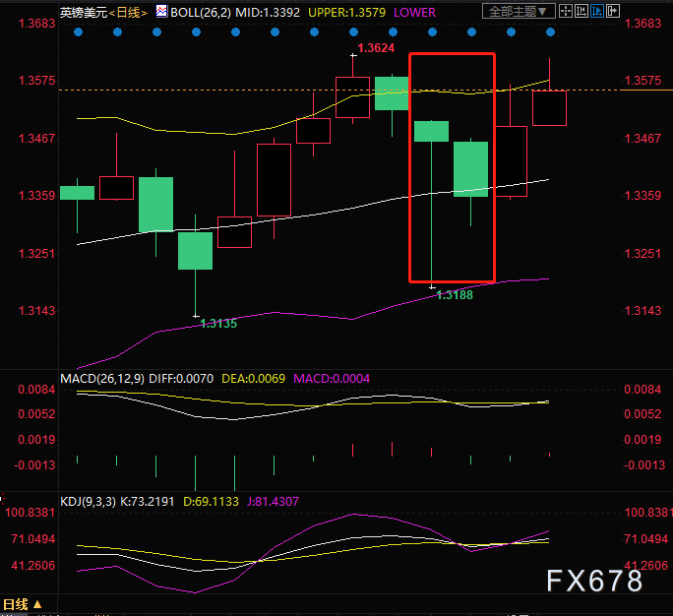Expand the 日线 period selector at bottom left
The height and width of the screenshot is (616, 673).
(x=22, y=604)
